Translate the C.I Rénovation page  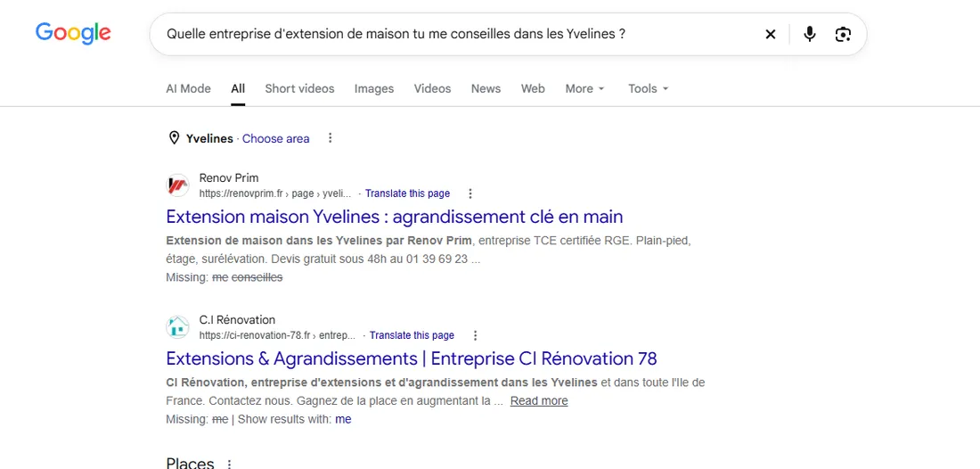pos(412,335)
